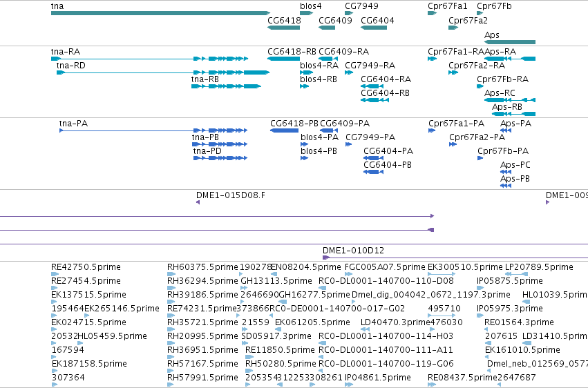Select the DME1-015D08.F feature label

pos(231,195)
